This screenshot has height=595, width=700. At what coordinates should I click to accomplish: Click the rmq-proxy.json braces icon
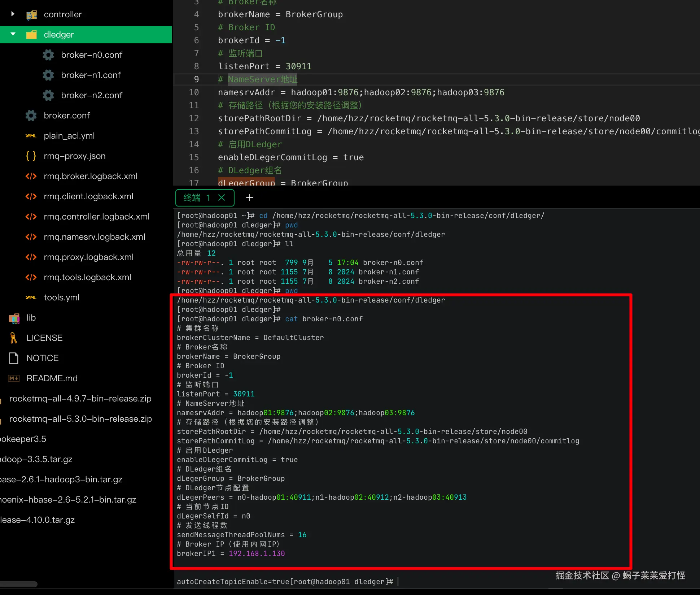(x=31, y=156)
